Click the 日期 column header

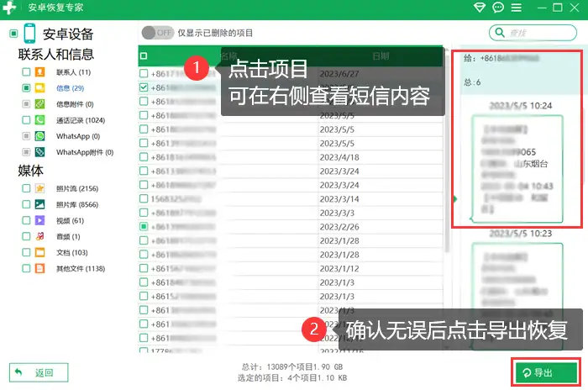click(381, 56)
